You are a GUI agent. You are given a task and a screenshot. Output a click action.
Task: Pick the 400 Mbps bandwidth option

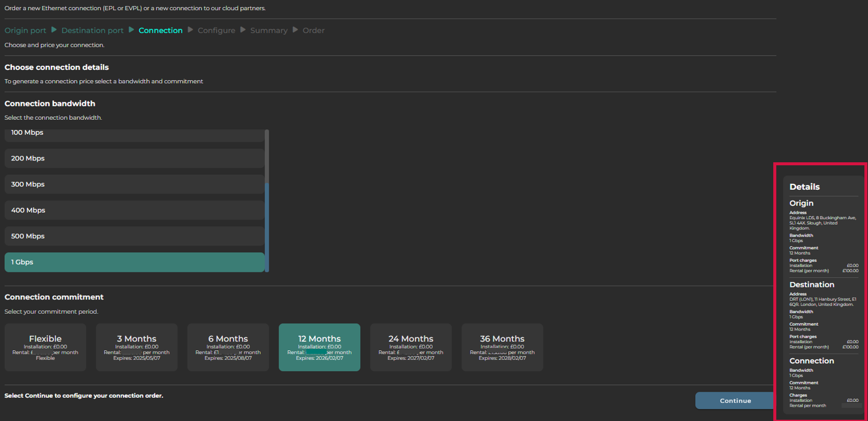pos(134,210)
